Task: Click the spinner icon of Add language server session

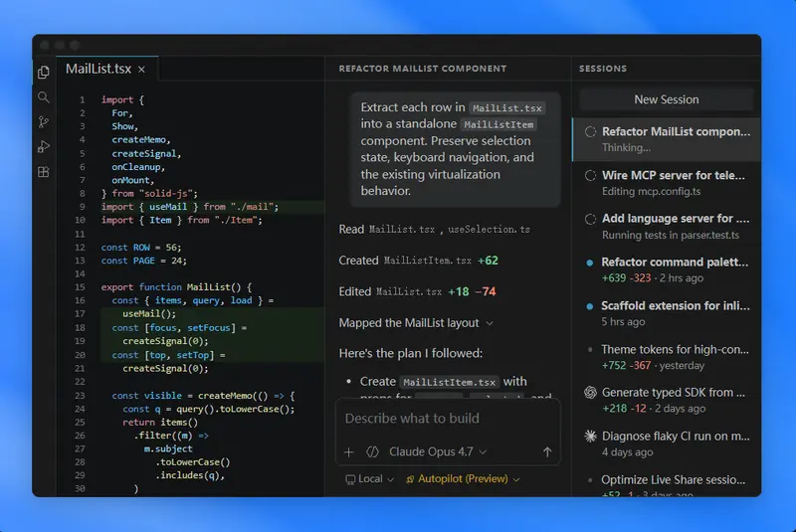Action: point(590,219)
